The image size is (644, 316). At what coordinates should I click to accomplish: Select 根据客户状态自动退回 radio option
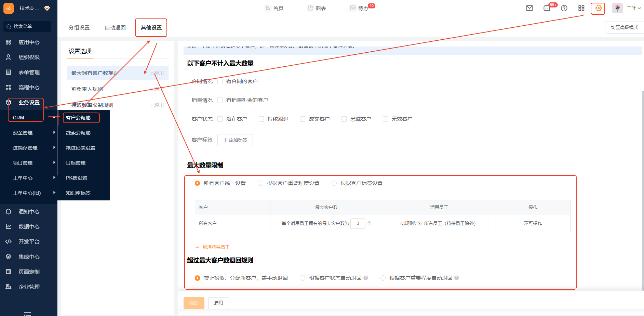click(303, 278)
